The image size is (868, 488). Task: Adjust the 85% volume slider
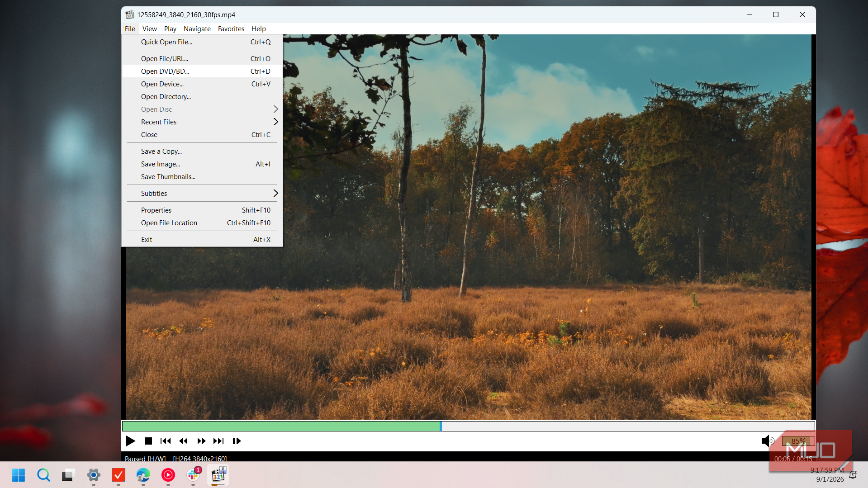[x=798, y=441]
